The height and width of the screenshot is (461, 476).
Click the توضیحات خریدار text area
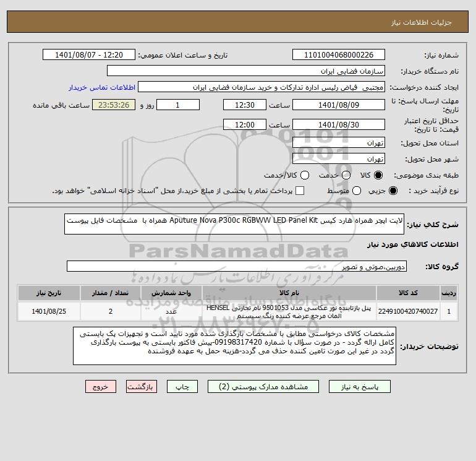point(234,346)
